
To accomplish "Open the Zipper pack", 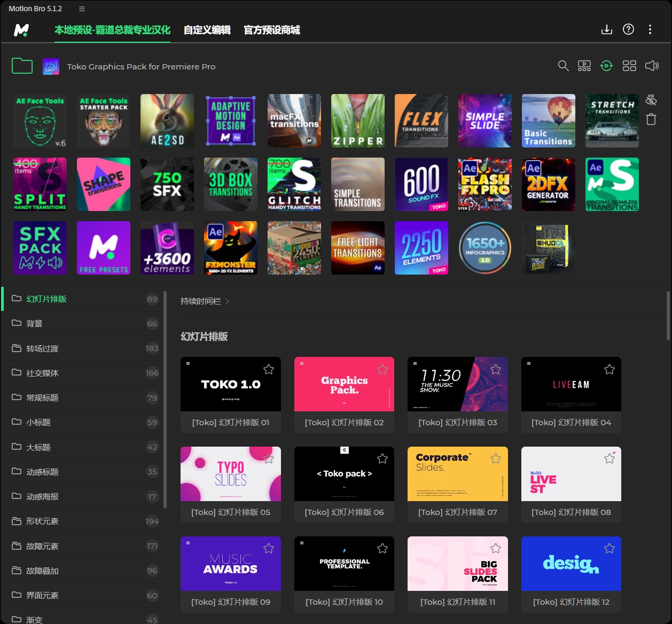I will coord(358,121).
